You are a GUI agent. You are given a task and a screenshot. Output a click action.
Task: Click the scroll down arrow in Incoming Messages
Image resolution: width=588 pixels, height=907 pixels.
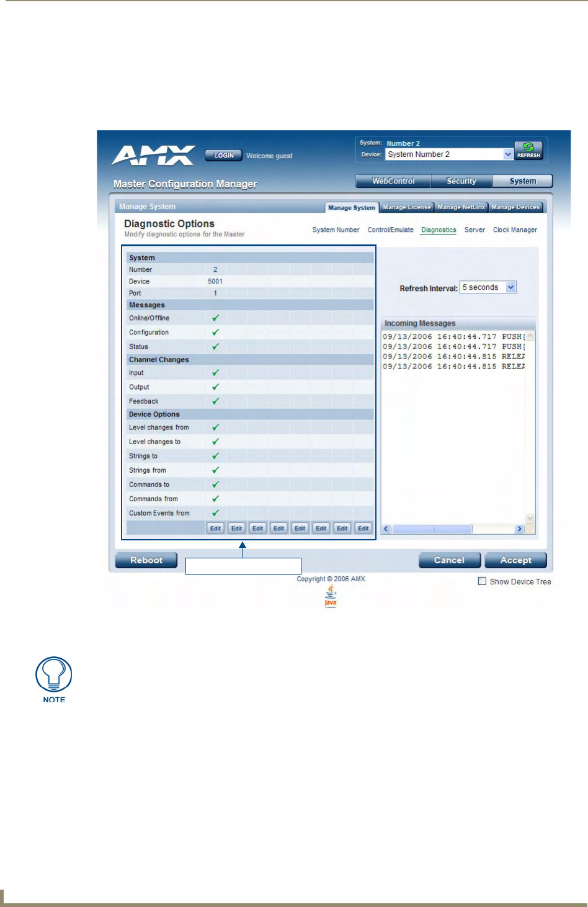click(530, 518)
